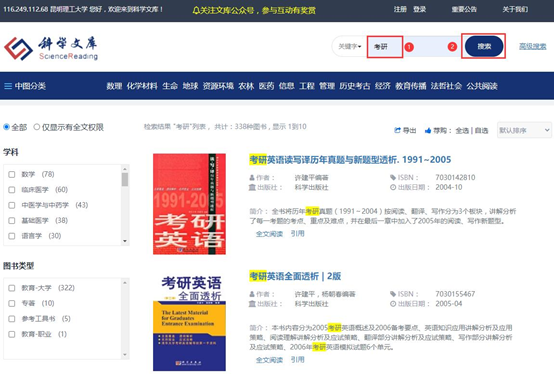Image resolution: width=554 pixels, height=374 pixels.
Task: Open the 默认排序 sort dropdown
Action: tap(524, 130)
